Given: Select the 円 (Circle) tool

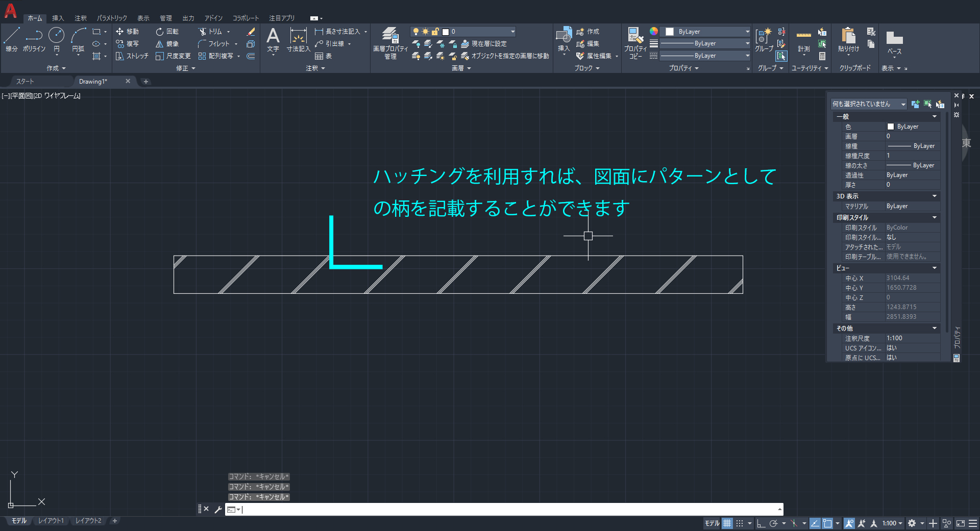Looking at the screenshot, I should click(56, 39).
